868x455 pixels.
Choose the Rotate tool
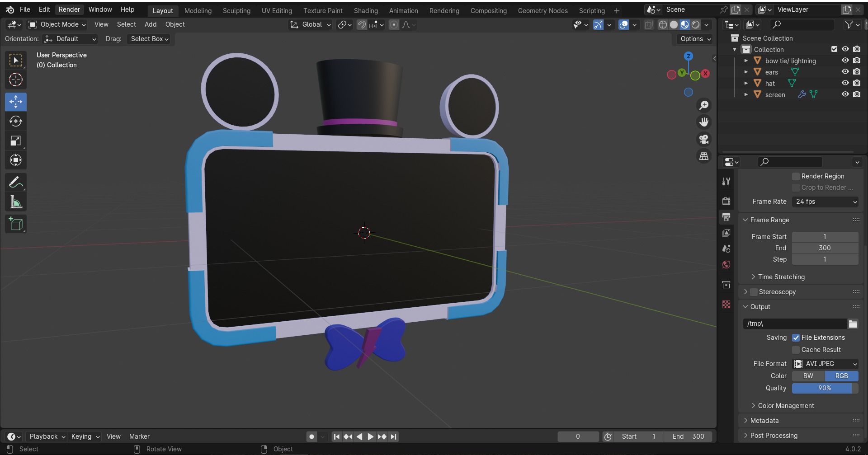(x=16, y=121)
